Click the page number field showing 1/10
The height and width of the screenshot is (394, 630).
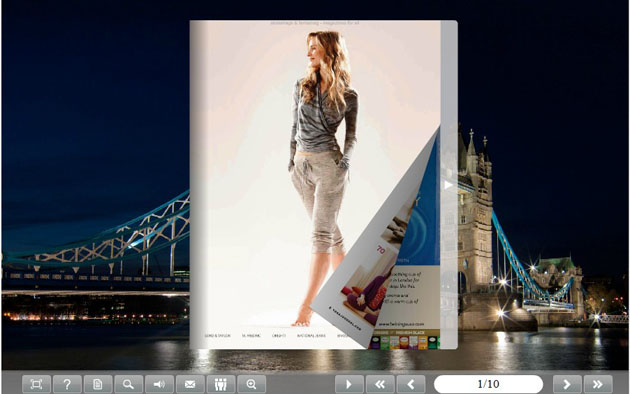488,384
